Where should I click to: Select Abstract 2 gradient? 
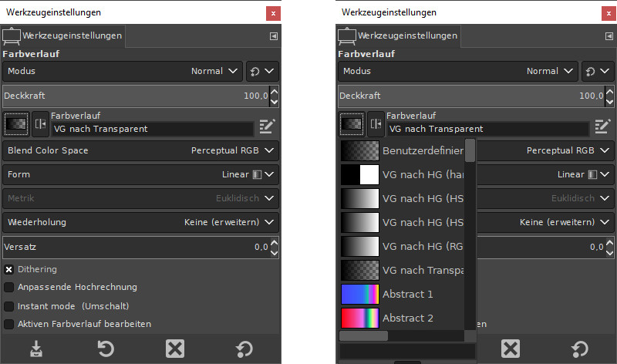(402, 318)
